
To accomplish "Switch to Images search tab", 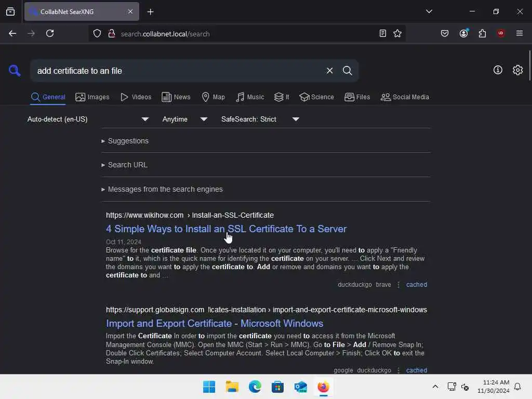I will coord(92,97).
